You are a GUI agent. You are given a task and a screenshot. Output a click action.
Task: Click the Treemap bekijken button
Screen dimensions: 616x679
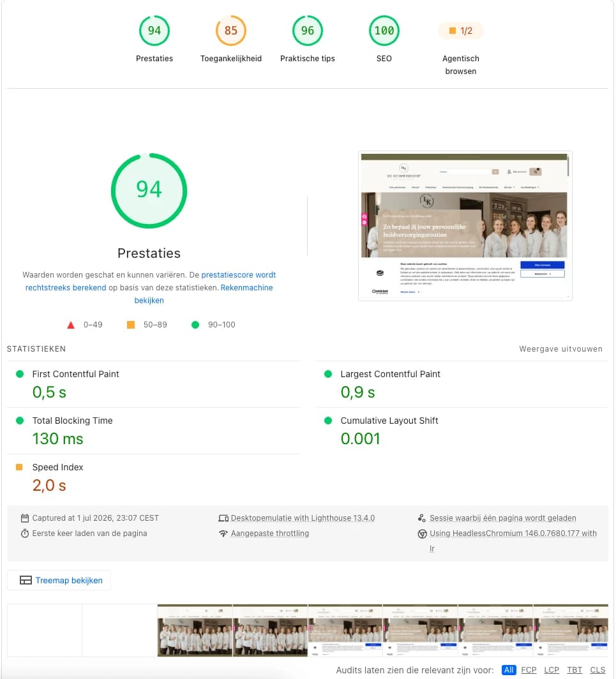coord(59,580)
